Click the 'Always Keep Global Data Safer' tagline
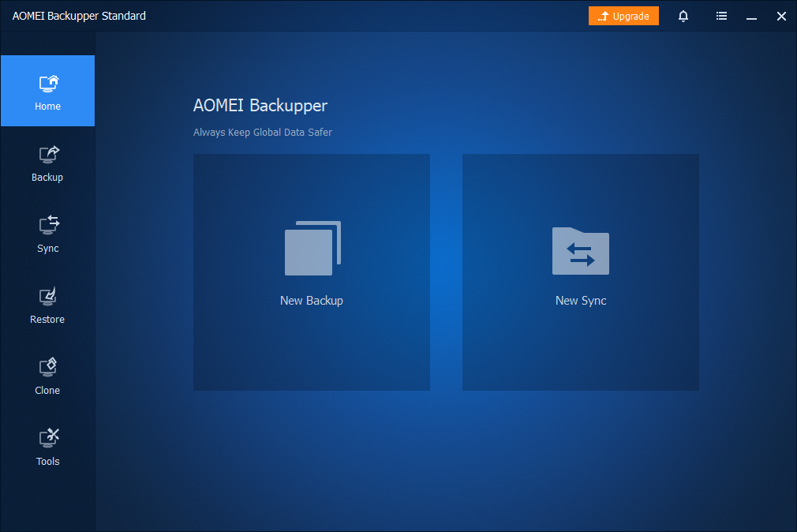Screen dimensions: 797x532 tap(262, 133)
